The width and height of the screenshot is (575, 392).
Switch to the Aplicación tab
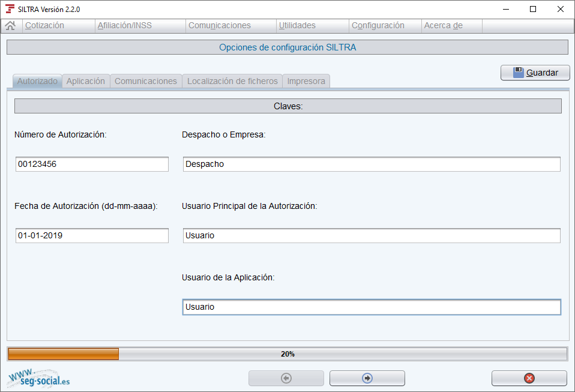coord(86,81)
